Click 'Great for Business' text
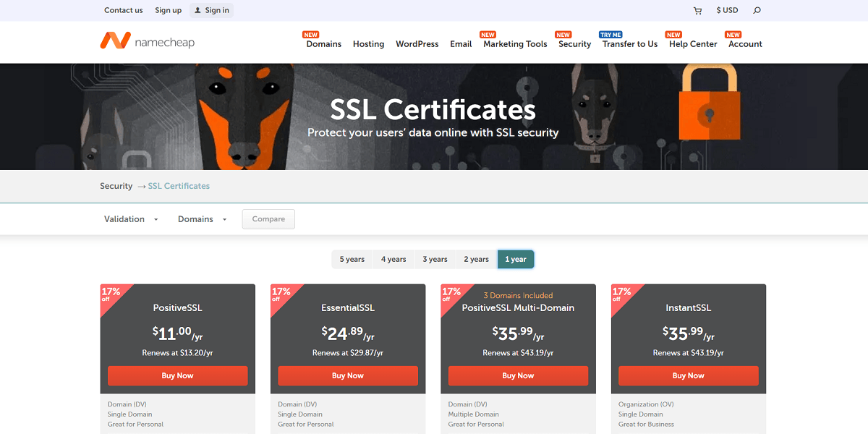The width and height of the screenshot is (868, 434). click(646, 425)
